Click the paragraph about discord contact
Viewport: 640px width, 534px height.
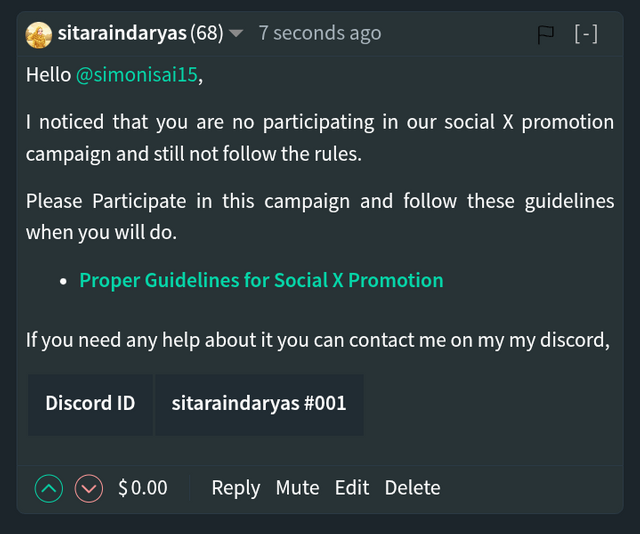[318, 340]
